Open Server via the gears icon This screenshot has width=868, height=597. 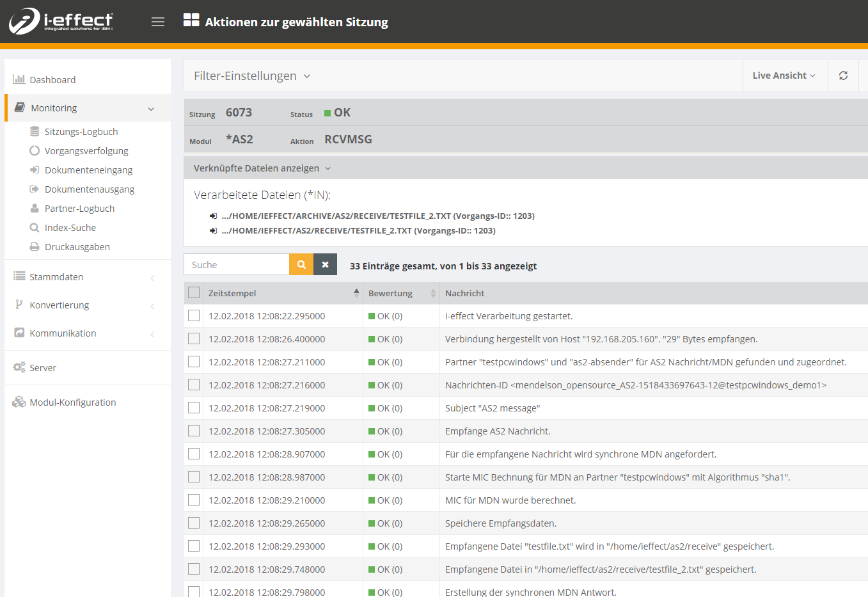[x=19, y=367]
